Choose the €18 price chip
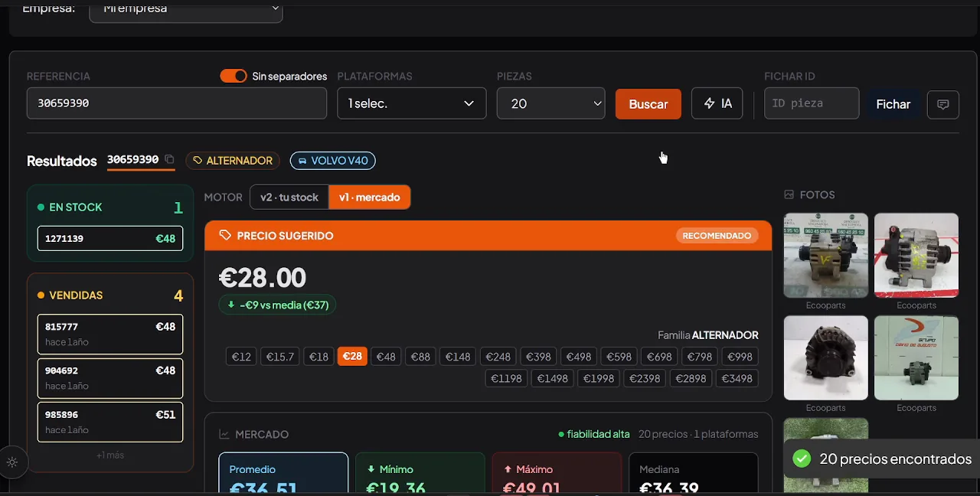The height and width of the screenshot is (496, 980). [x=318, y=357]
